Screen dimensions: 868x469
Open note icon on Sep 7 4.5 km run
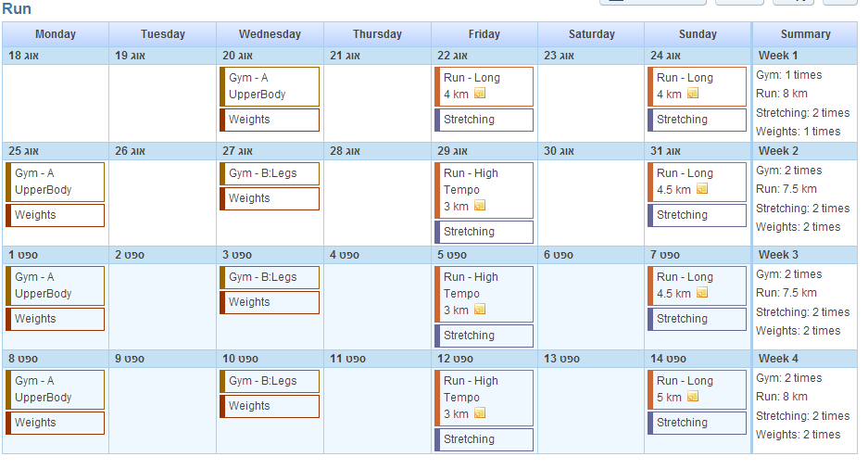tap(702, 292)
